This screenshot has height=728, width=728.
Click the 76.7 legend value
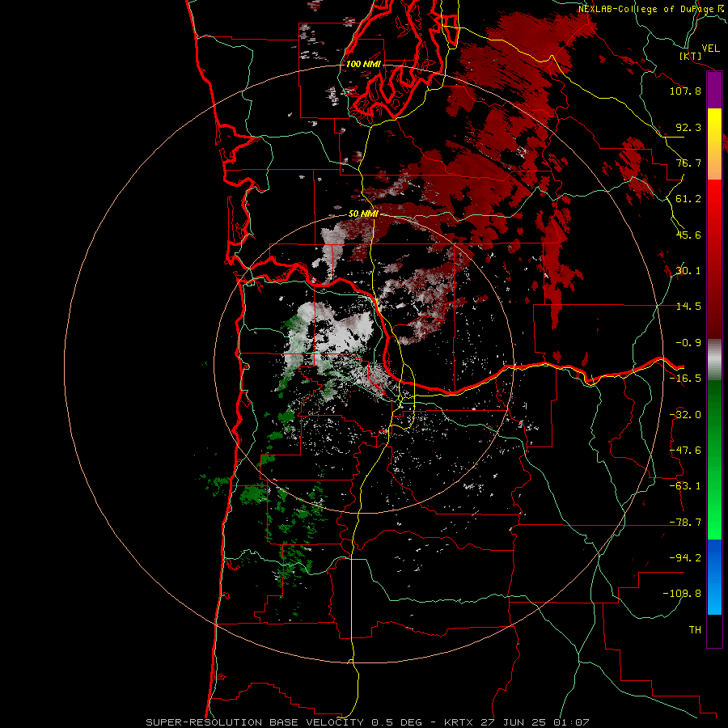[x=688, y=163]
